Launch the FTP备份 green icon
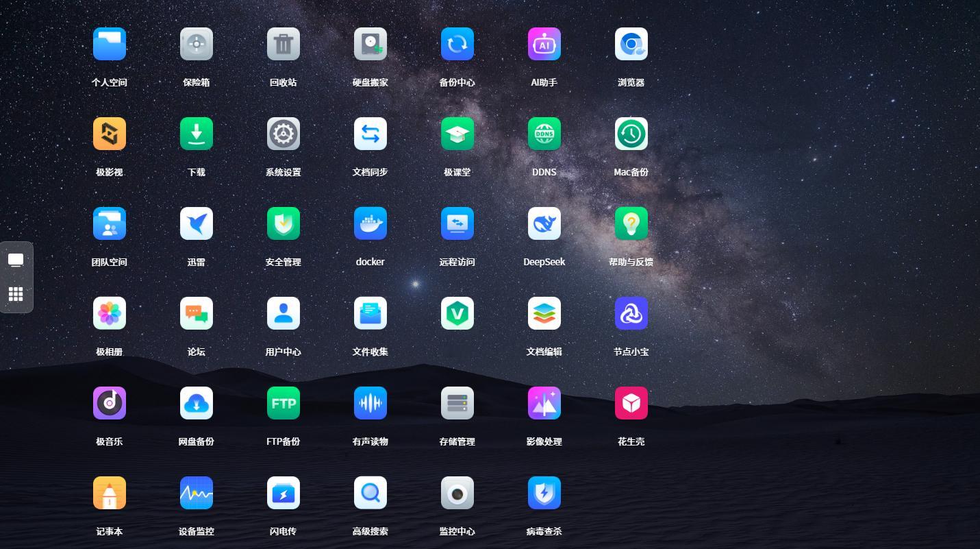Screen dimensions: 980x549 [x=284, y=403]
